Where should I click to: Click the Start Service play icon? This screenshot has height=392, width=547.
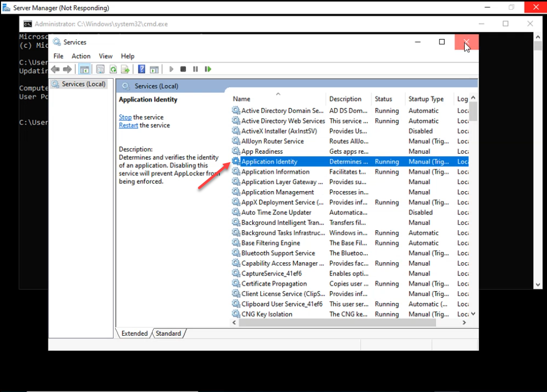[x=171, y=69]
